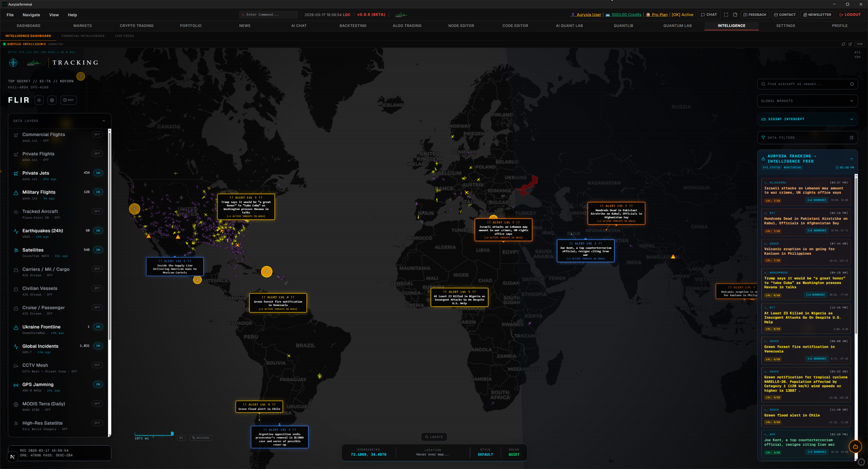Image resolution: width=868 pixels, height=469 pixels.
Task: Toggle GPS Jamming layer
Action: [x=98, y=384]
